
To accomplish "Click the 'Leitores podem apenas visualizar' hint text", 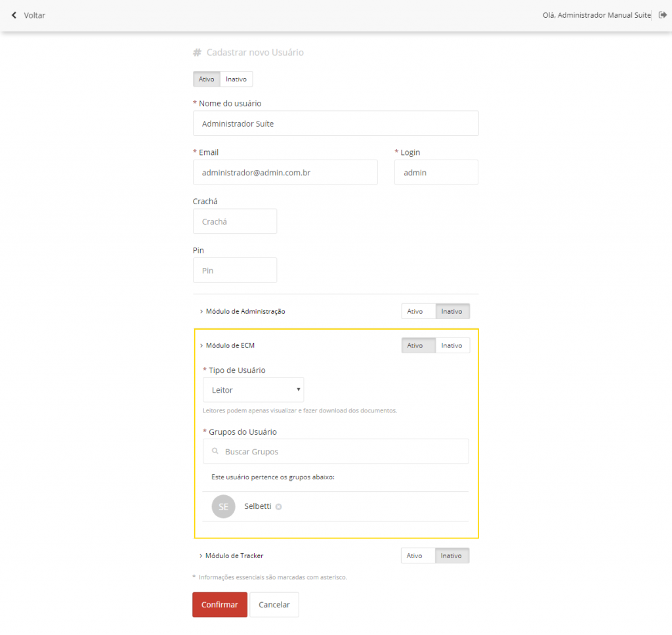I will click(x=299, y=410).
